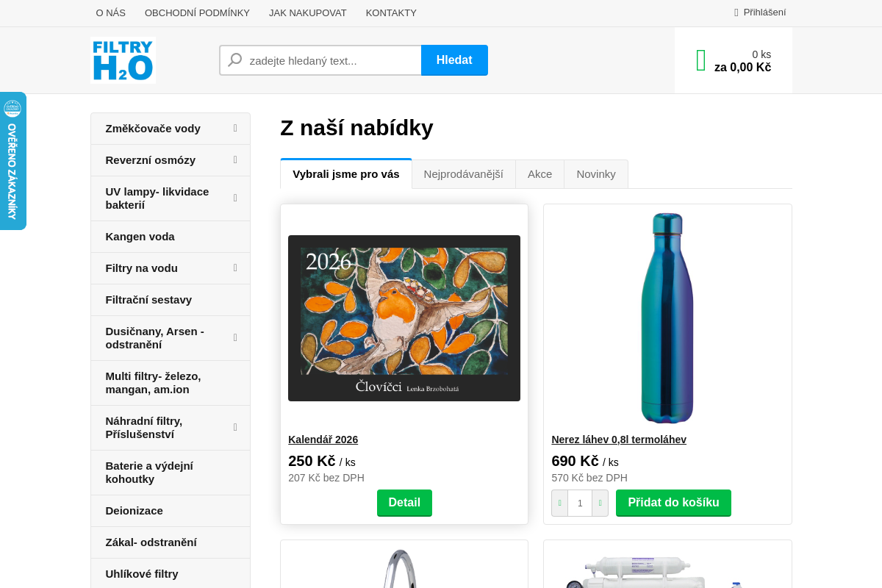
Task: Open the Ověřeno zákazníky badge
Action: point(12,161)
